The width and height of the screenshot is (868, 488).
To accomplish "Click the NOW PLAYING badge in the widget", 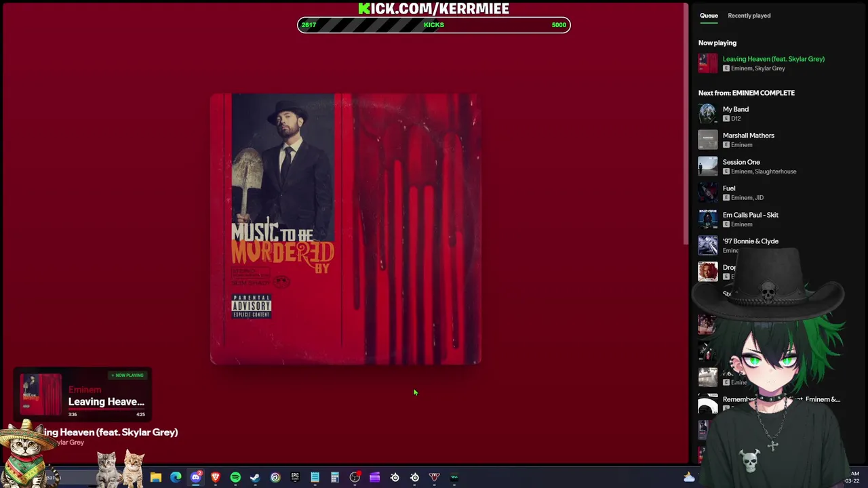I will pyautogui.click(x=127, y=375).
